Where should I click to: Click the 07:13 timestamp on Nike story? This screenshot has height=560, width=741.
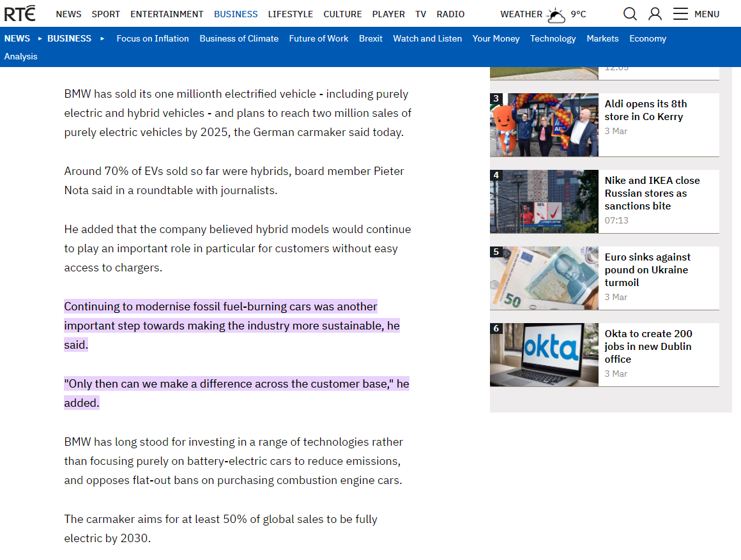[x=616, y=220]
